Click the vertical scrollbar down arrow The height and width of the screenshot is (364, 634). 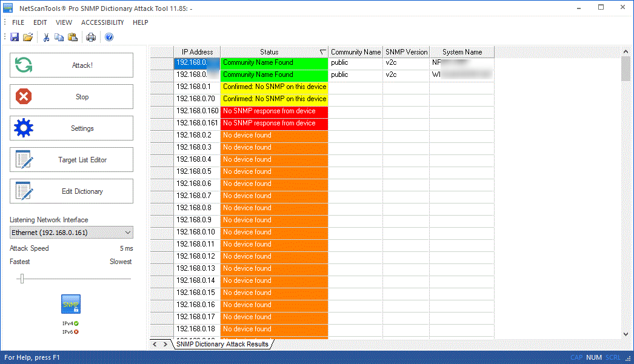[626, 334]
